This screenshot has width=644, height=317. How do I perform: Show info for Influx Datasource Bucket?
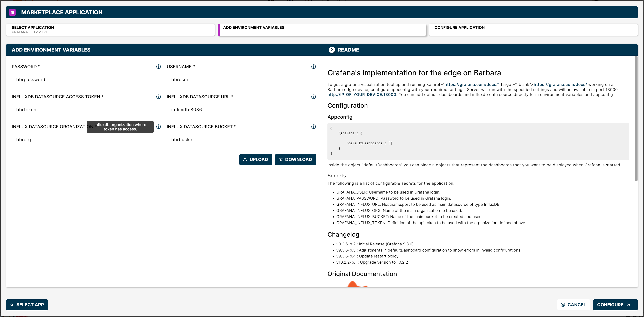tap(313, 127)
